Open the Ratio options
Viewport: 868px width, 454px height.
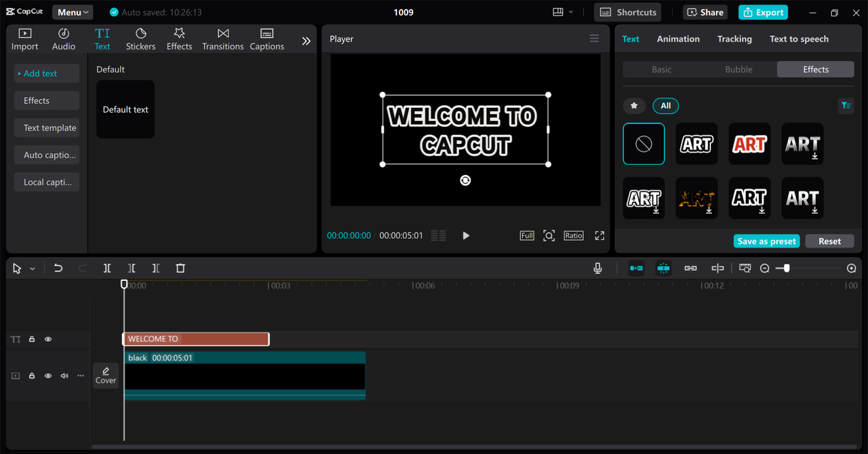[574, 235]
